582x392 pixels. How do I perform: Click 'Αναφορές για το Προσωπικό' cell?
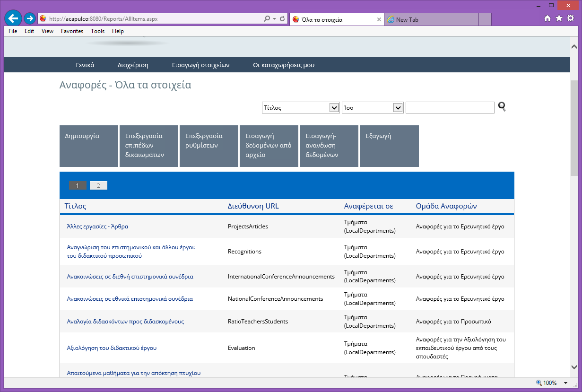[453, 322]
